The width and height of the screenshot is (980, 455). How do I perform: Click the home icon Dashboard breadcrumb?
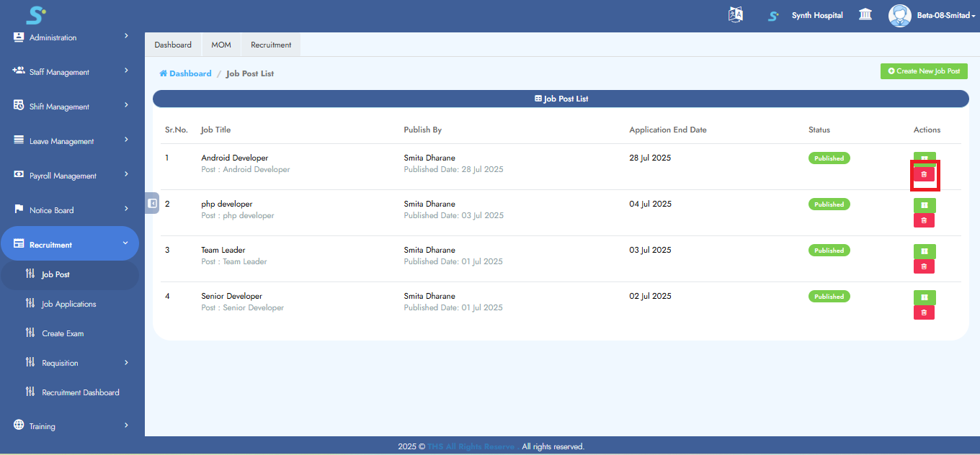tap(185, 73)
